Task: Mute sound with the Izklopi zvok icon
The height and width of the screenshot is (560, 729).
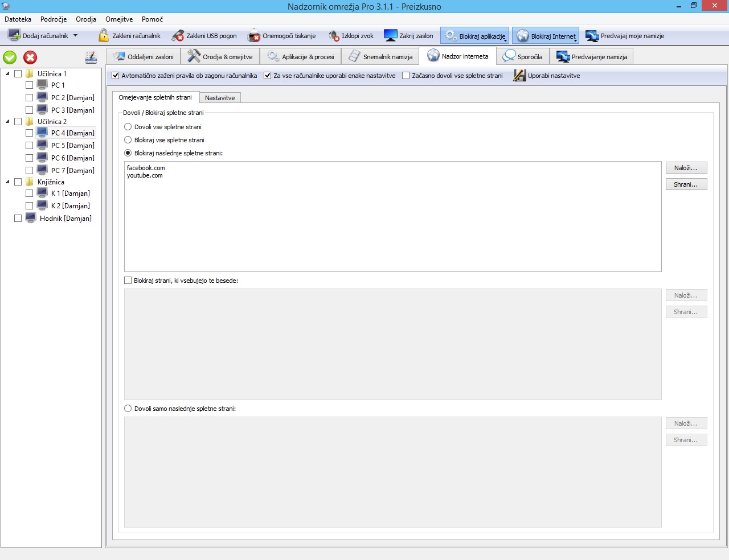Action: click(334, 36)
